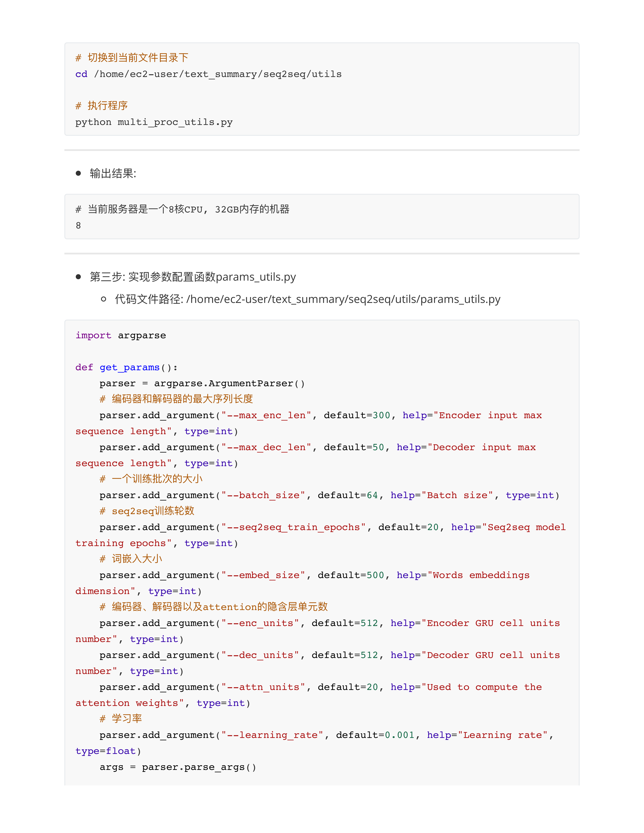This screenshot has height=833, width=644.
Task: Click the import argparse statement
Action: (121, 335)
